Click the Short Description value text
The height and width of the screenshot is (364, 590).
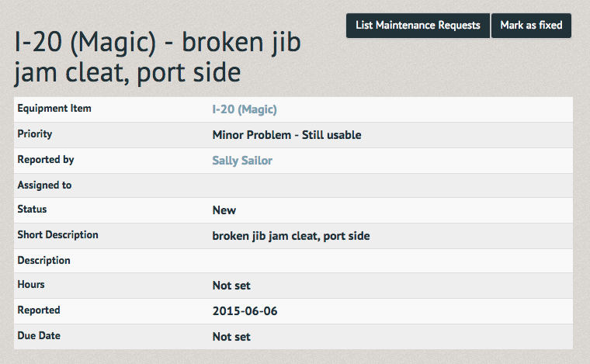point(291,236)
